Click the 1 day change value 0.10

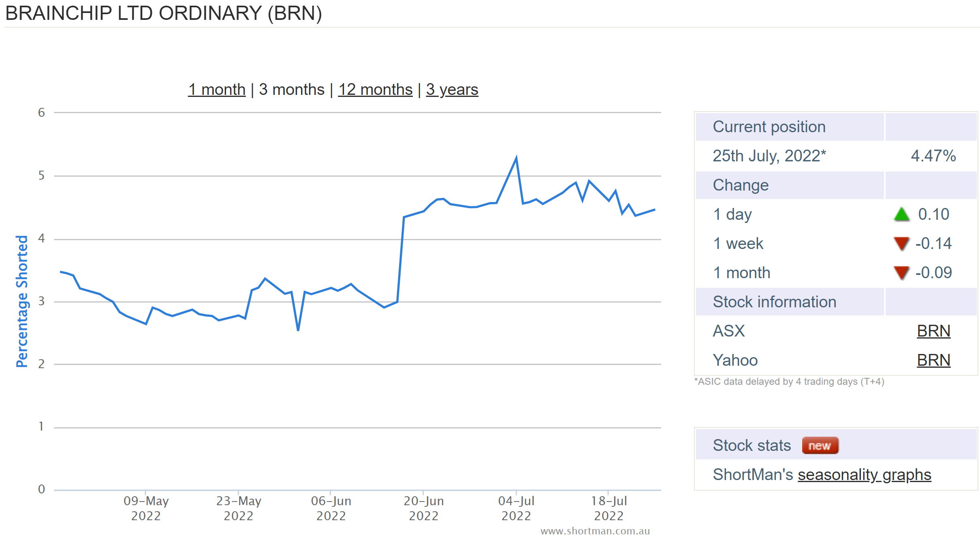[x=933, y=214]
